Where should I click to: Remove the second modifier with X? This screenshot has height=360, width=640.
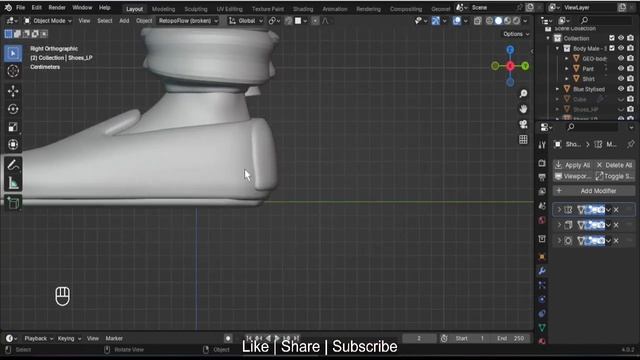(616, 225)
